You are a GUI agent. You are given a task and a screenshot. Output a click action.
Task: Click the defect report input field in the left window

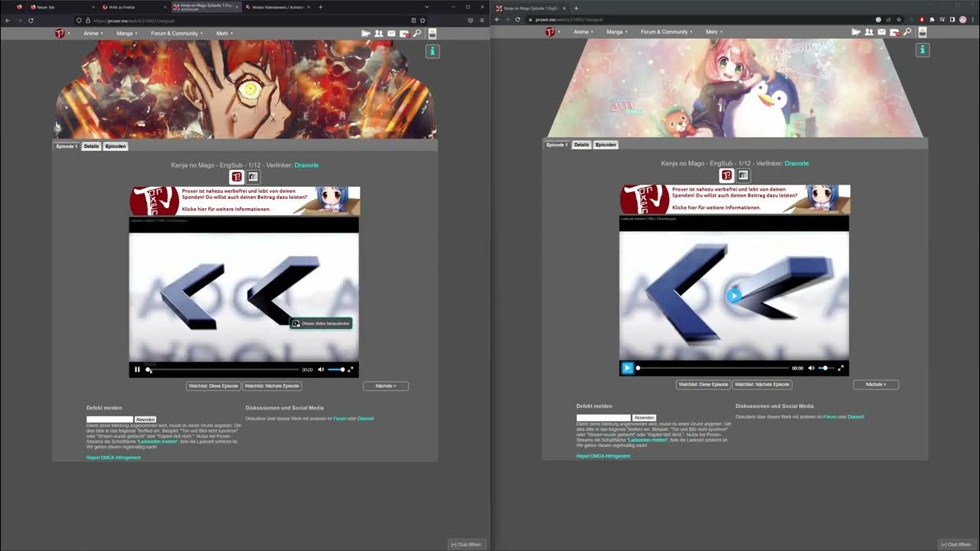pyautogui.click(x=109, y=419)
